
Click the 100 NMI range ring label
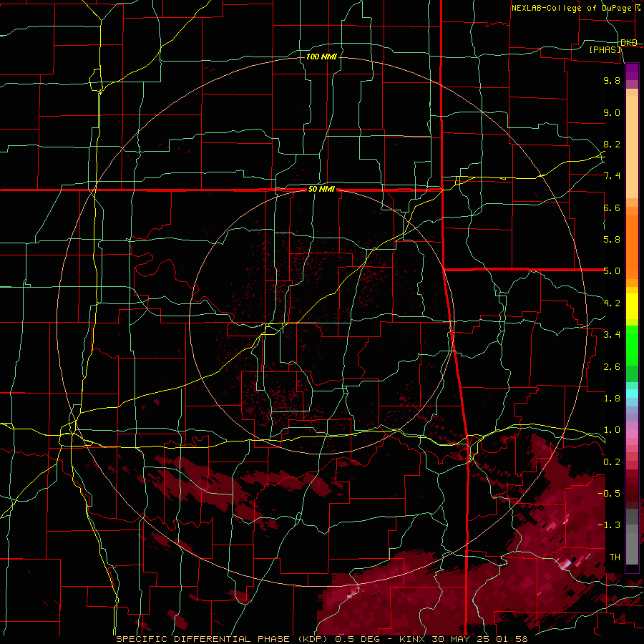(321, 57)
